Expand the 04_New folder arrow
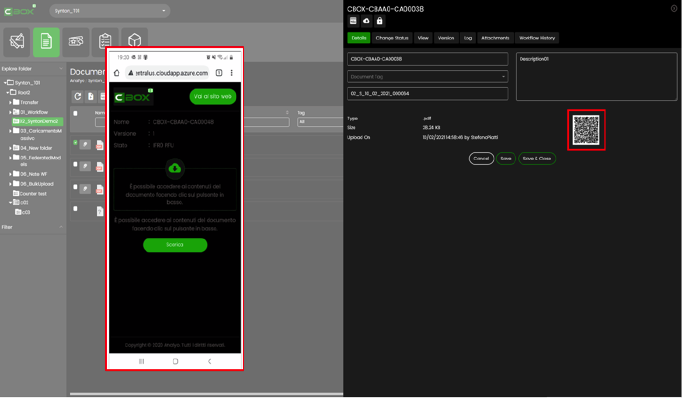 point(10,148)
